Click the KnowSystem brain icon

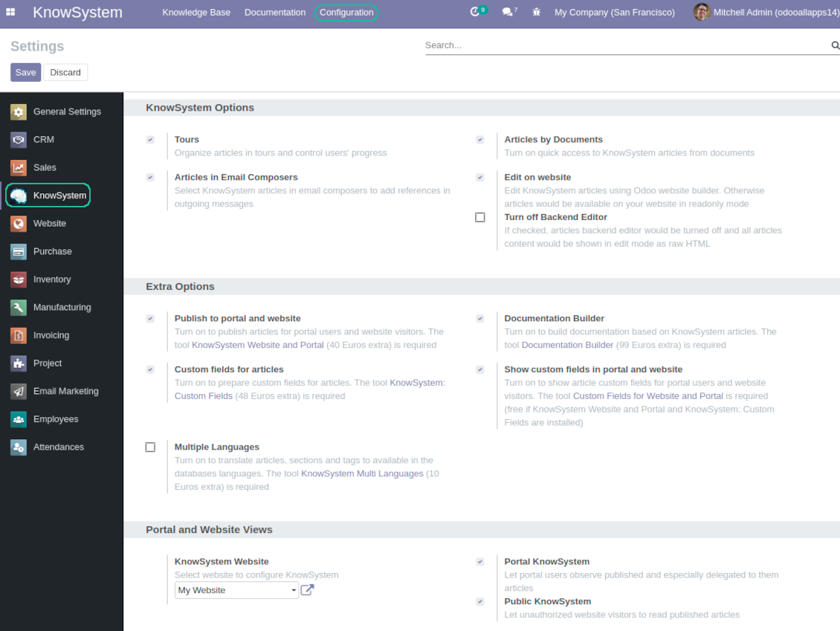[19, 195]
